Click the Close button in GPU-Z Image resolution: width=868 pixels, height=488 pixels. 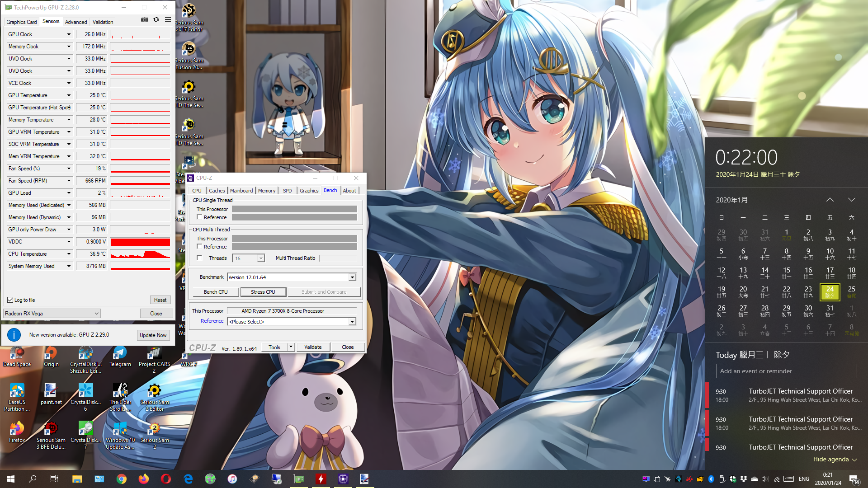tap(156, 314)
